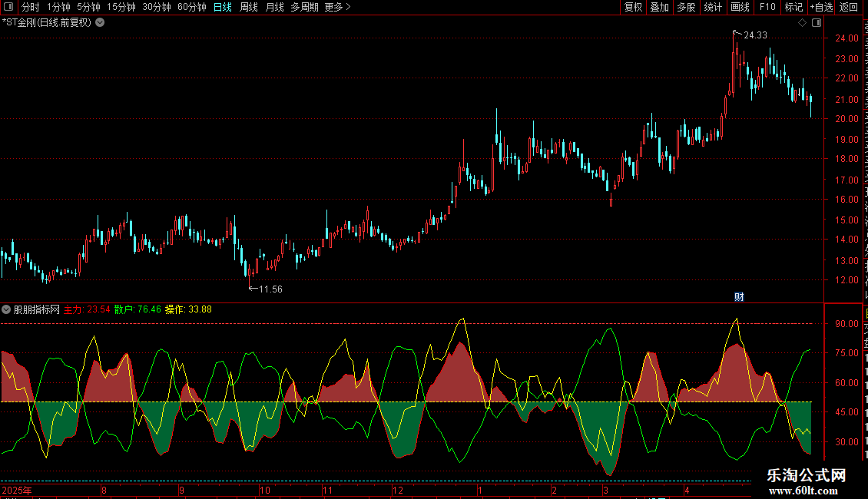Open F10 company info
868x499 pixels.
click(767, 7)
